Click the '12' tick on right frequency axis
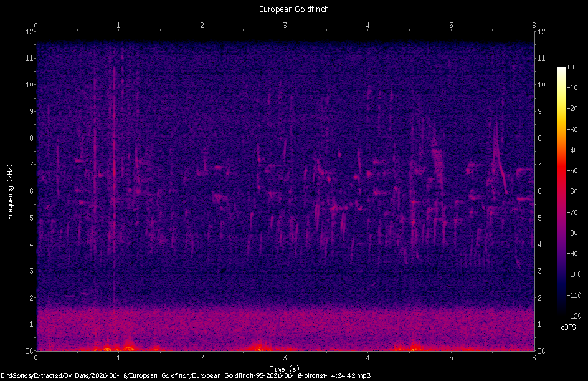Image resolution: width=588 pixels, height=381 pixels. (x=541, y=32)
